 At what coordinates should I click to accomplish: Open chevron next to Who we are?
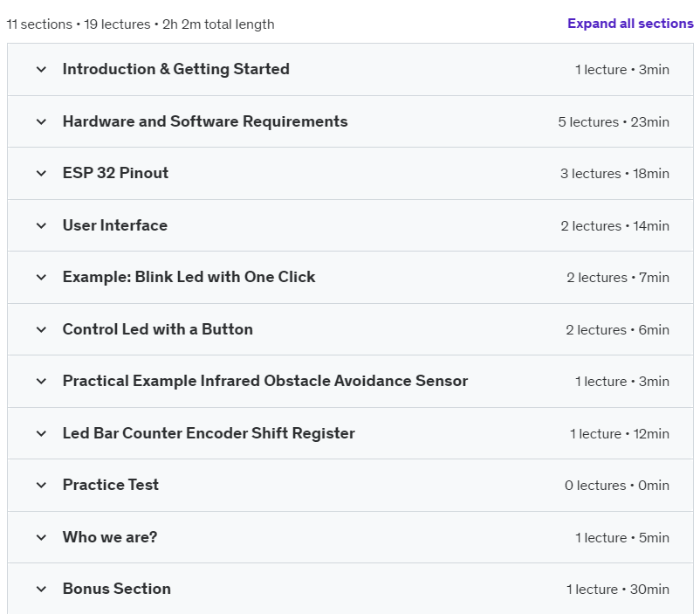pos(41,537)
